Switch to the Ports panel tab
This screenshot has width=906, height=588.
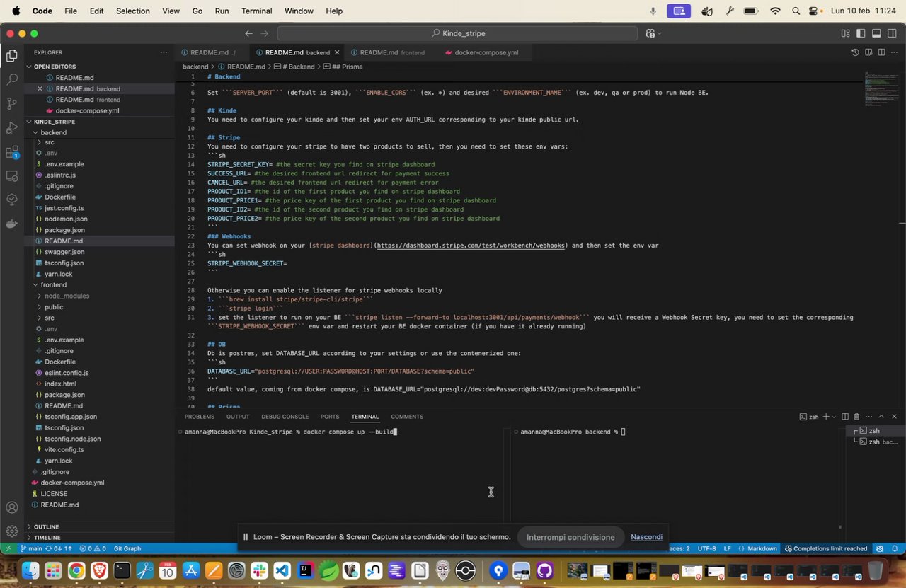click(330, 417)
